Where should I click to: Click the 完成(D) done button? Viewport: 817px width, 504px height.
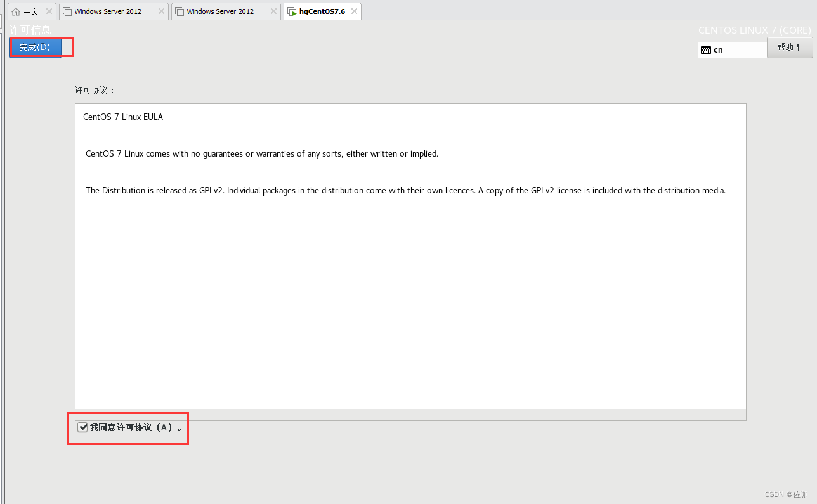35,48
